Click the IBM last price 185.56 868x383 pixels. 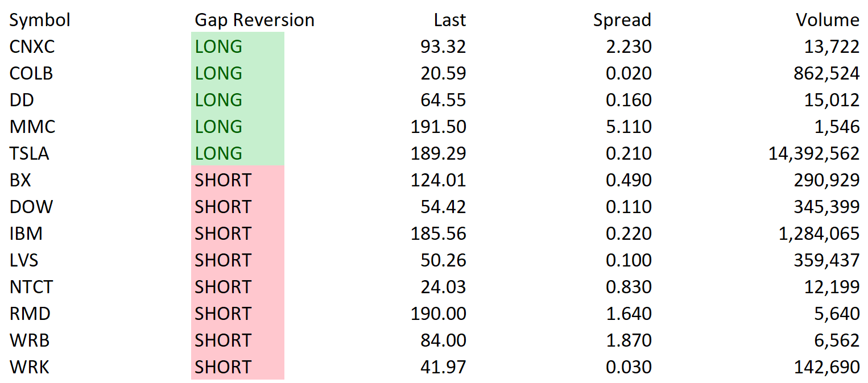click(x=439, y=234)
